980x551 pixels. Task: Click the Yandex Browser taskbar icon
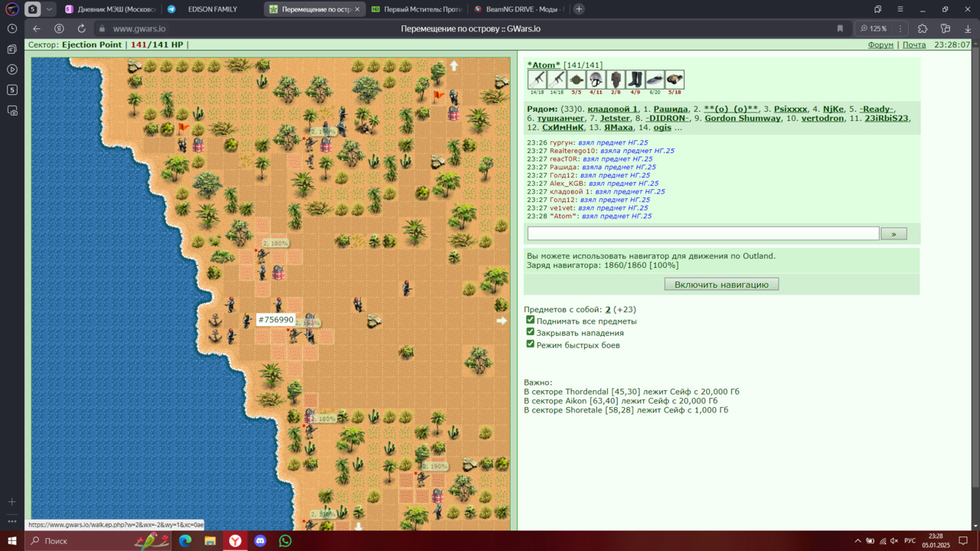(235, 540)
